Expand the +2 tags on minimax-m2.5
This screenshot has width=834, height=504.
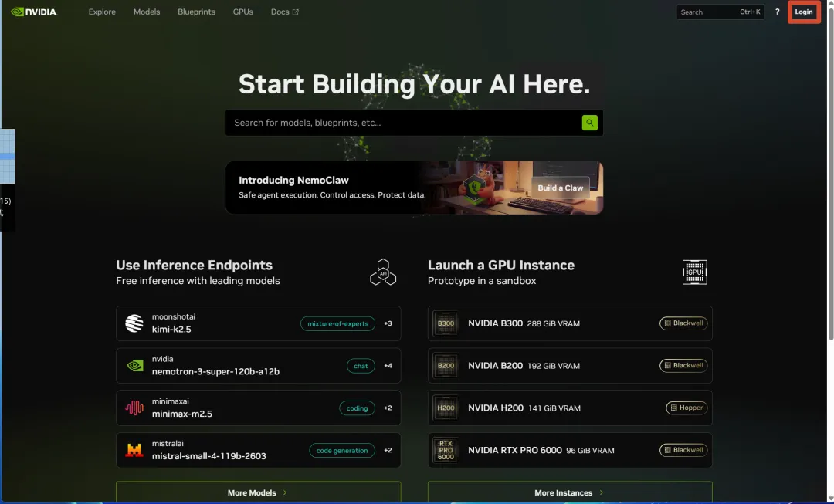388,408
